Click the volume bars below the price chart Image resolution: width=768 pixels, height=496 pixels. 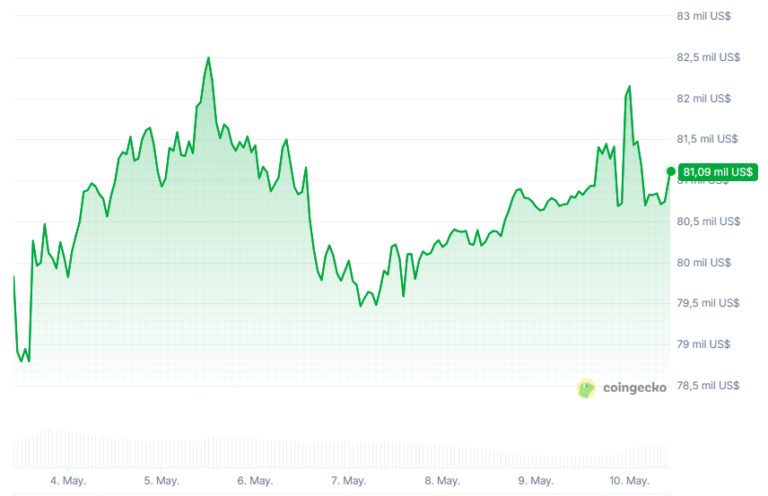click(x=341, y=449)
